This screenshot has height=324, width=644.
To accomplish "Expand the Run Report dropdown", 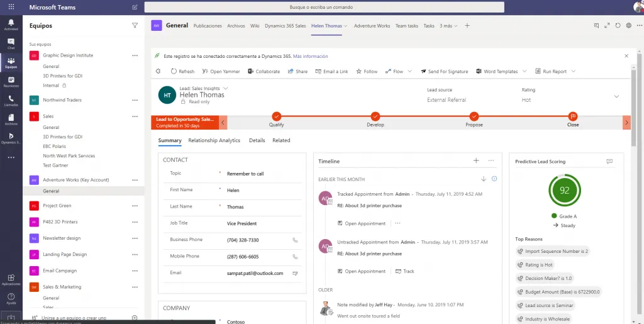I will 574,72.
